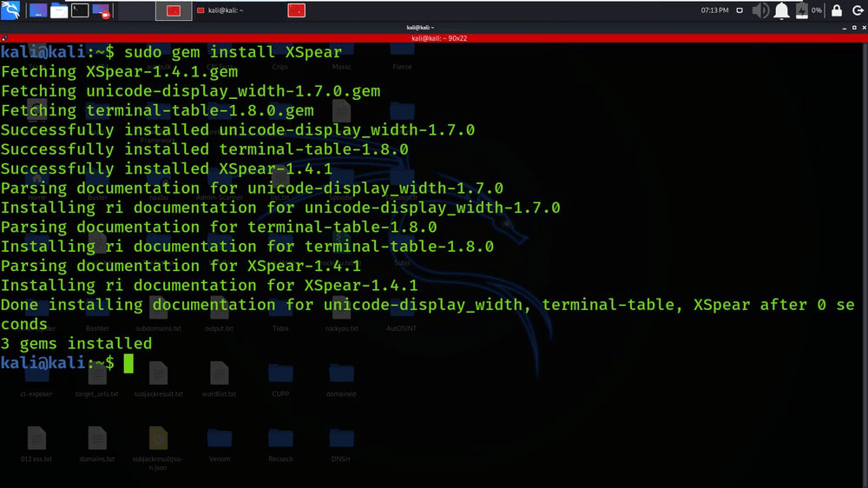Select the last red window button in taskbar
The width and height of the screenshot is (868, 488).
coord(296,10)
